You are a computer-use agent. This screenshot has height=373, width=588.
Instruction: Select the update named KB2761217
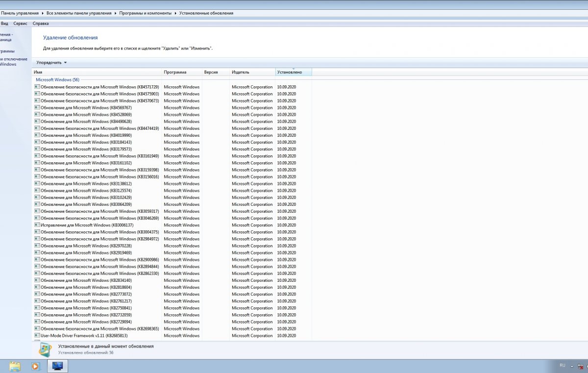86,301
